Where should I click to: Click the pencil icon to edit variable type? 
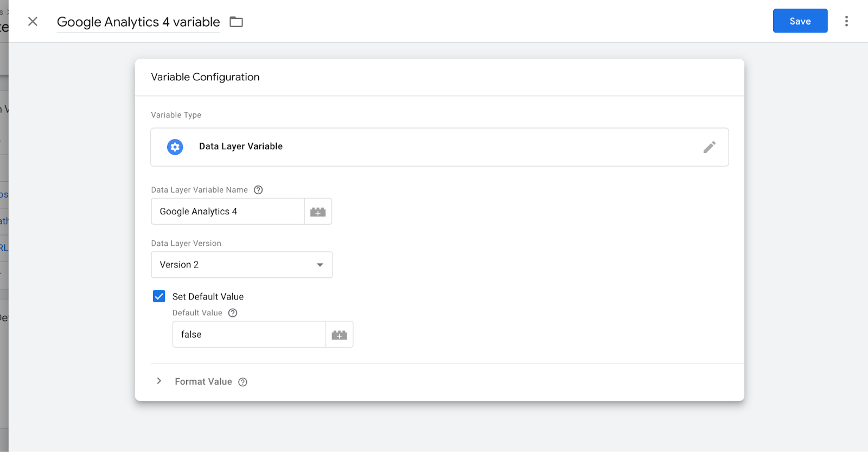[709, 147]
